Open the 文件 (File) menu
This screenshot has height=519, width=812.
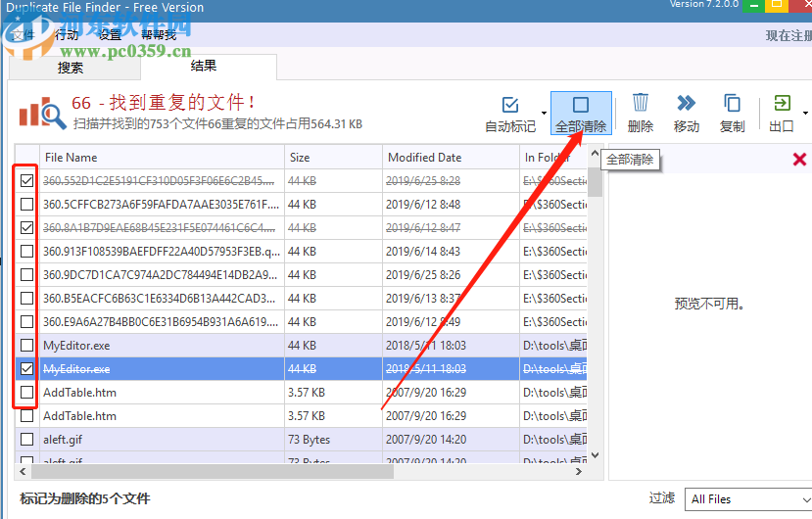click(x=24, y=35)
